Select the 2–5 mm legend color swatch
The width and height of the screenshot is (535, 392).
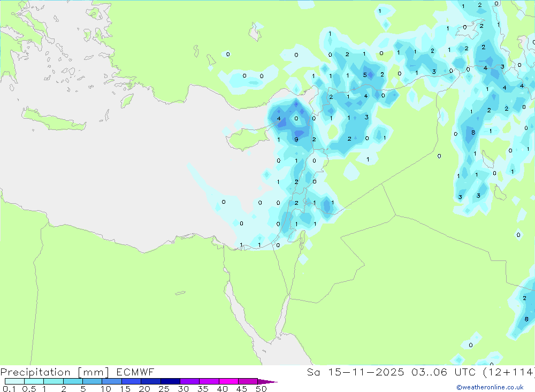click(73, 381)
